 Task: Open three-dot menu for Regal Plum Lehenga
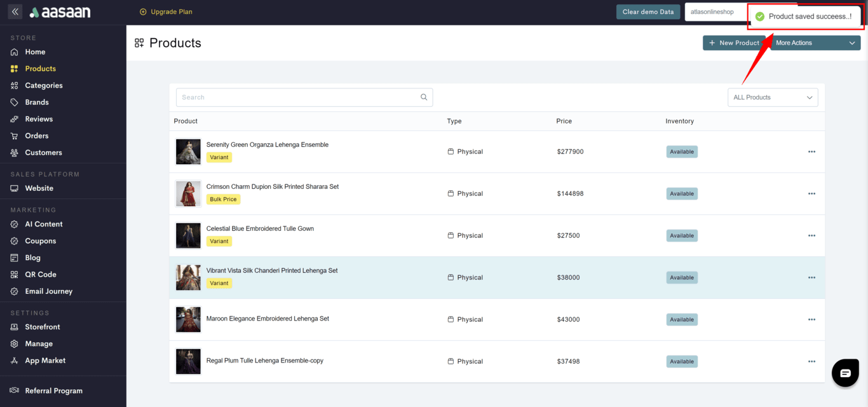pos(811,362)
